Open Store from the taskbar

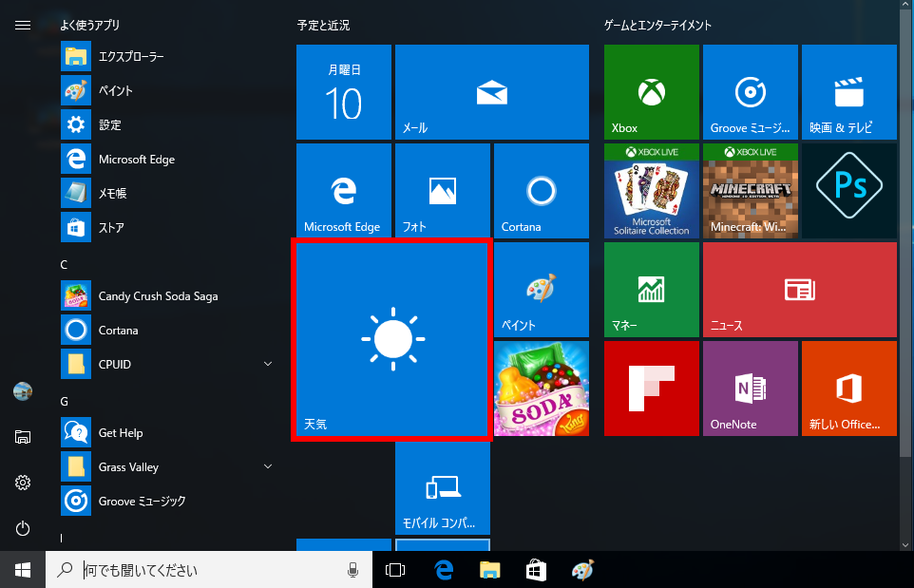[536, 570]
